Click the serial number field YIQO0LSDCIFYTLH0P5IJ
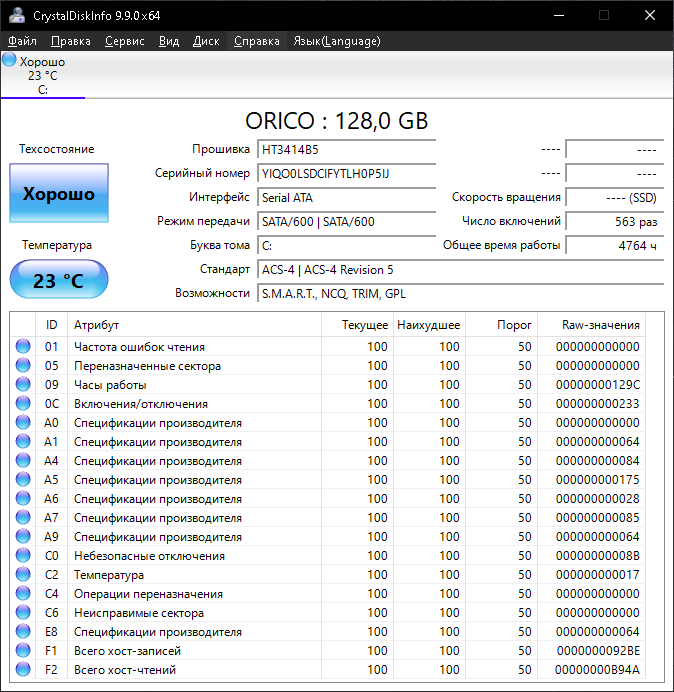Image resolution: width=674 pixels, height=692 pixels. pyautogui.click(x=346, y=173)
